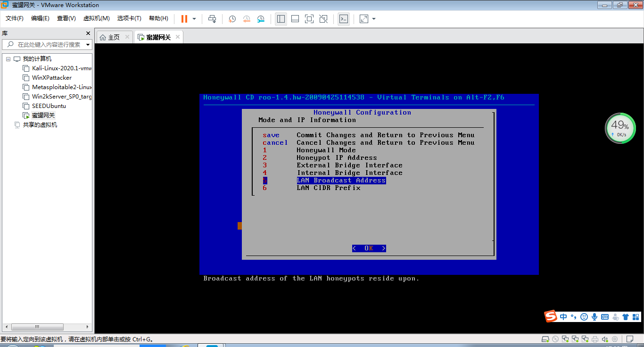
Task: Select the Win2kServer_SP0 virtual machine
Action: tap(61, 97)
